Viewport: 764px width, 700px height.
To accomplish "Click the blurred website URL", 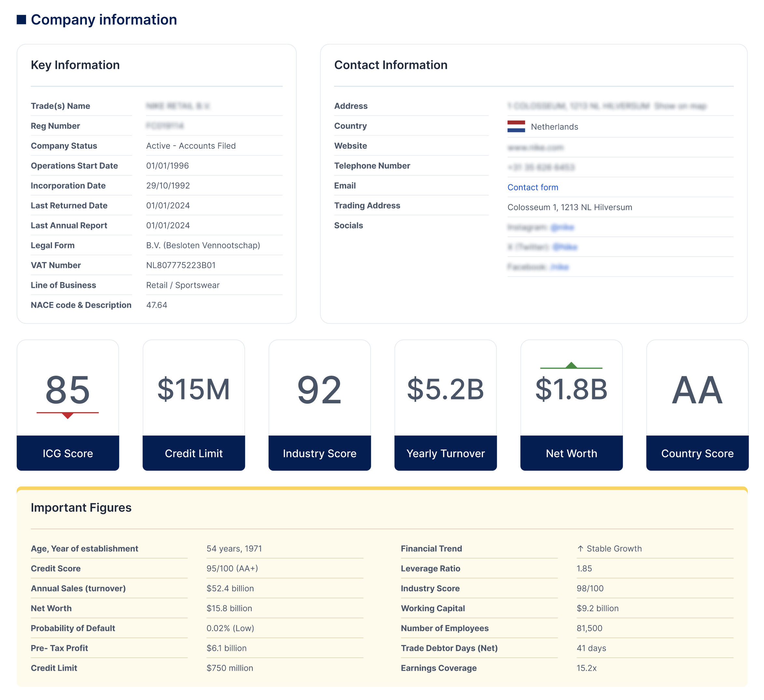I will coord(536,148).
